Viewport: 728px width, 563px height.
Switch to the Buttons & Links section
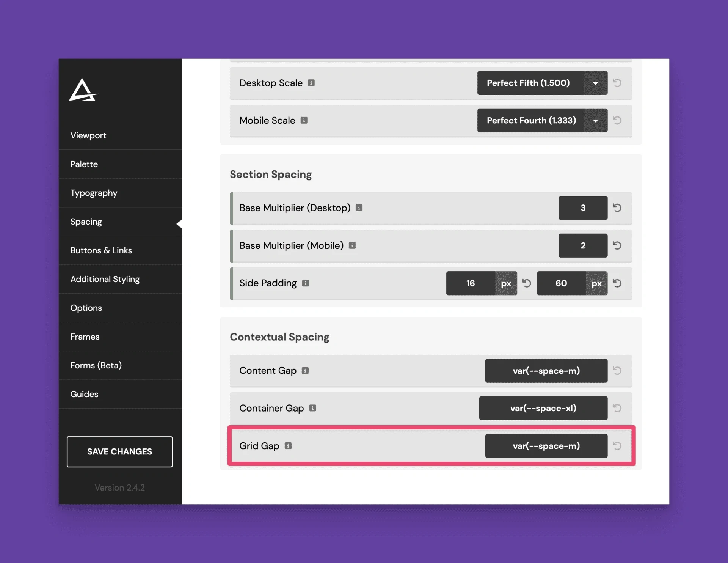click(101, 250)
